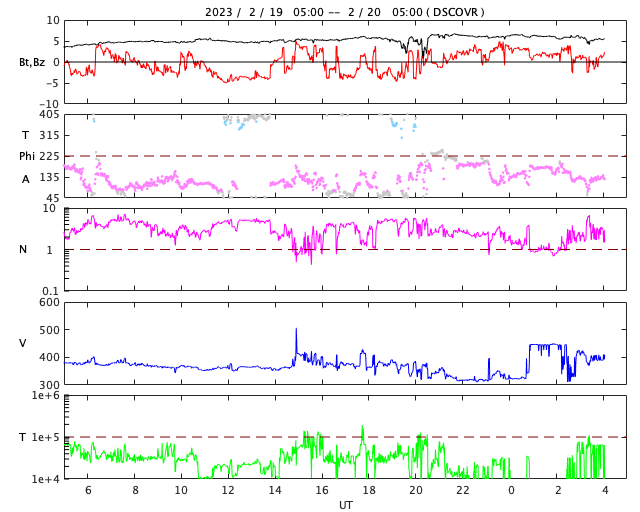Click the 4 hour tick on UT axis
Screen dimensions: 640x512
coord(605,490)
